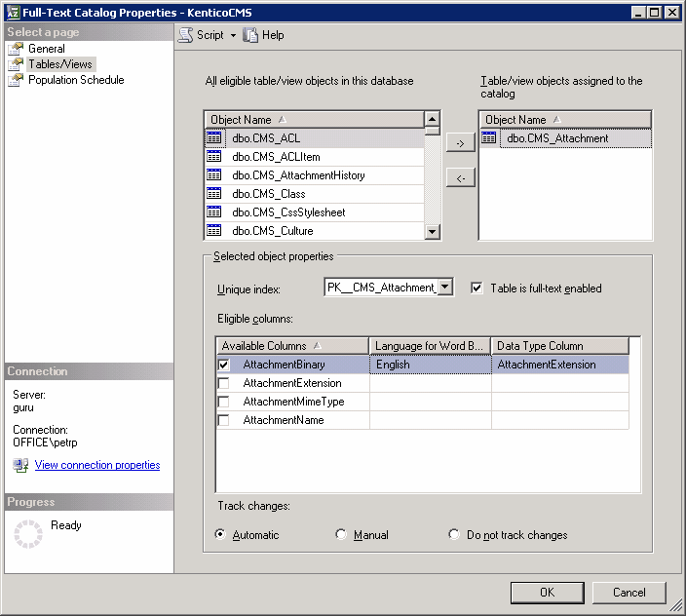The width and height of the screenshot is (686, 616).
Task: Select the dbo.CMS_Culture row
Action: (315, 230)
